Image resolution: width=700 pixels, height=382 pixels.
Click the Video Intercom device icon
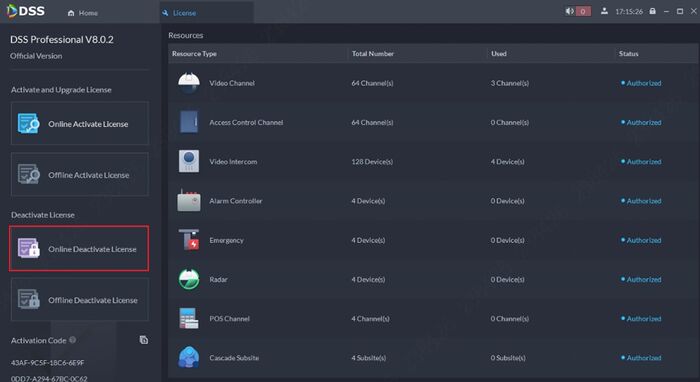[x=189, y=161]
